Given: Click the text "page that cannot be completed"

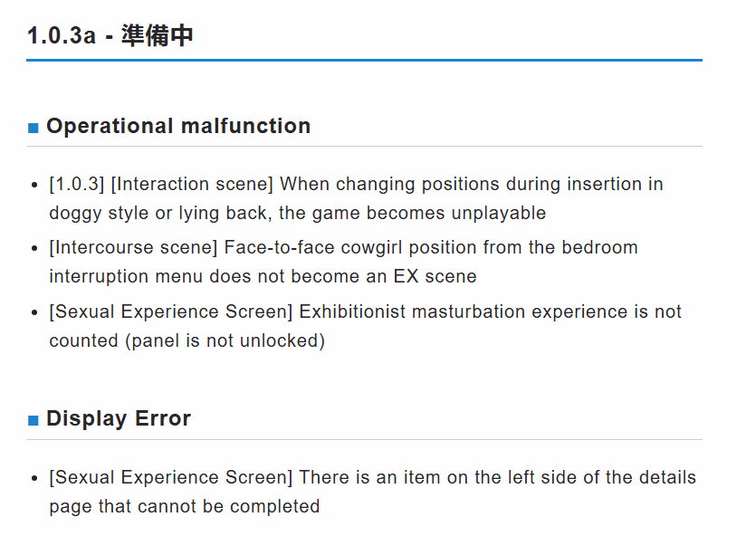Looking at the screenshot, I should [185, 506].
